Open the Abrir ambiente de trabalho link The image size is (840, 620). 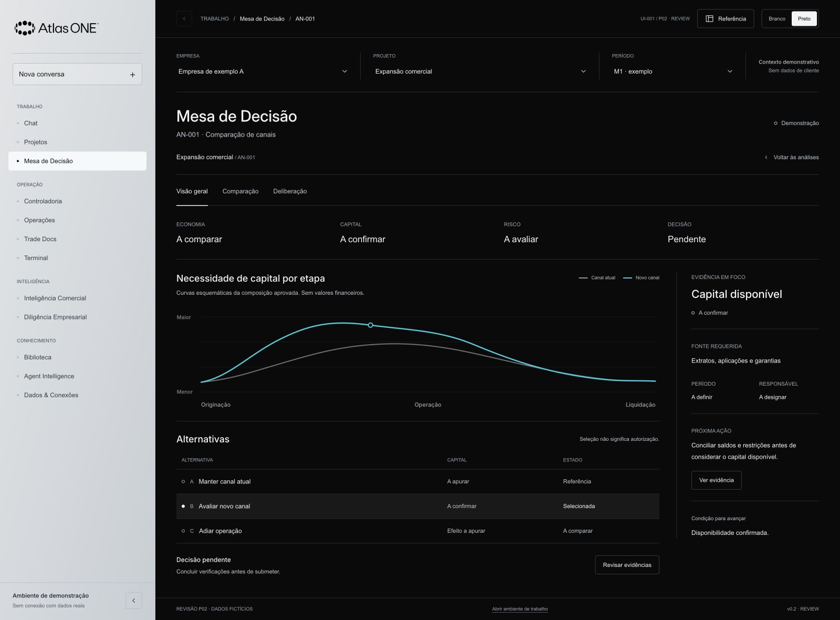pyautogui.click(x=520, y=609)
